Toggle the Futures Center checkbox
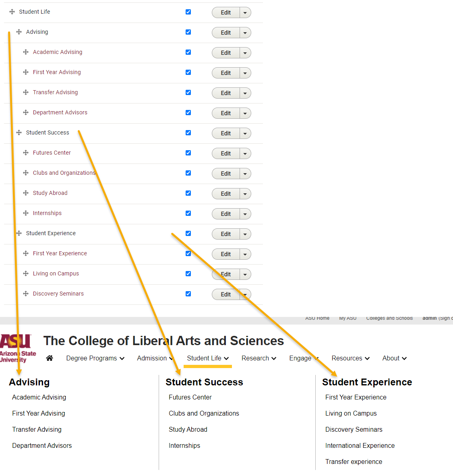Image resolution: width=453 pixels, height=476 pixels. (x=188, y=153)
